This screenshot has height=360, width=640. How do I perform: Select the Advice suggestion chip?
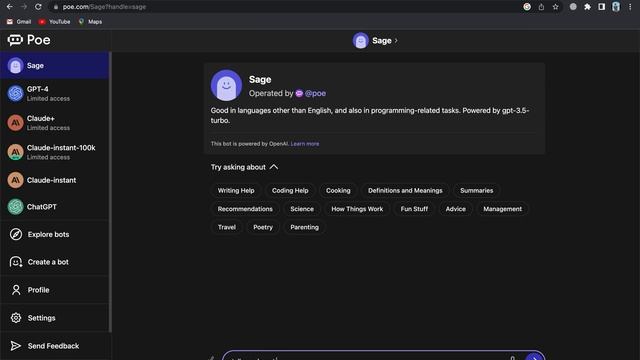click(x=456, y=209)
